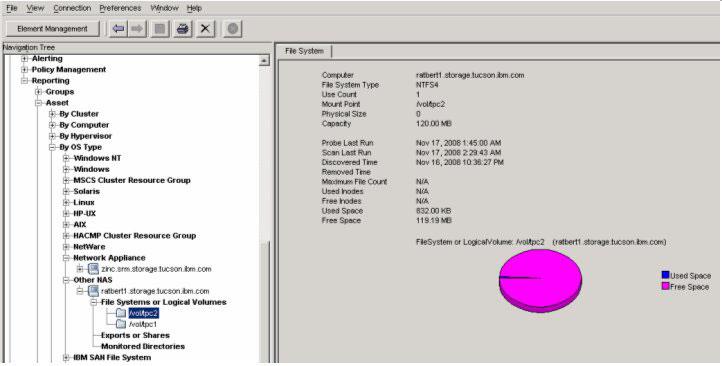This screenshot has width=722, height=366.
Task: Open the File menu
Action: tap(12, 8)
